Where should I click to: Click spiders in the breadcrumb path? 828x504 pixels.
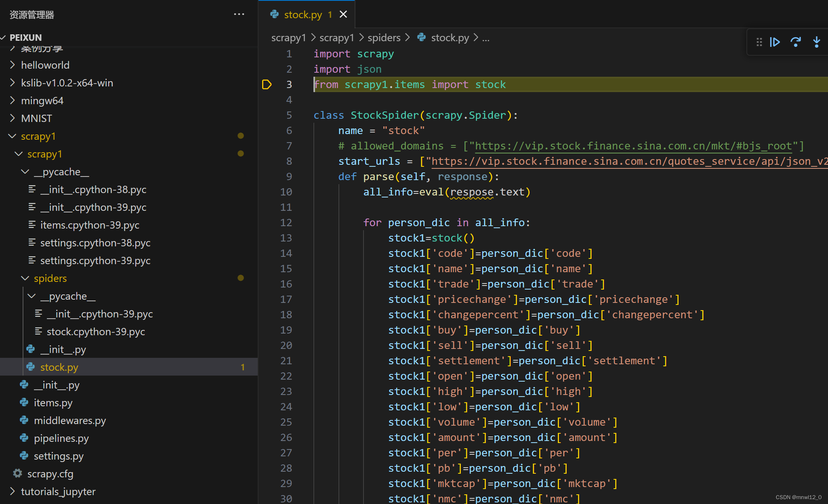tap(384, 38)
